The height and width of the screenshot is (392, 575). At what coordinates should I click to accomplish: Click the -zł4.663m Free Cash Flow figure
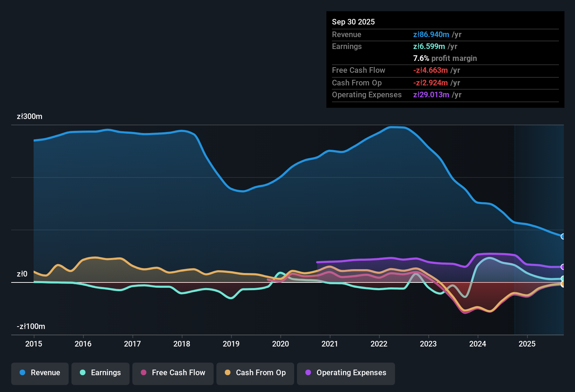430,70
